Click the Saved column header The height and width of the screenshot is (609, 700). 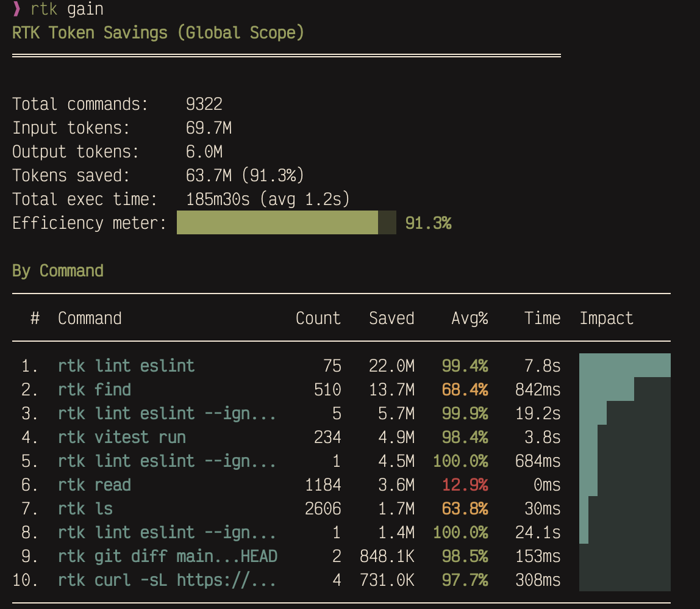(x=391, y=318)
